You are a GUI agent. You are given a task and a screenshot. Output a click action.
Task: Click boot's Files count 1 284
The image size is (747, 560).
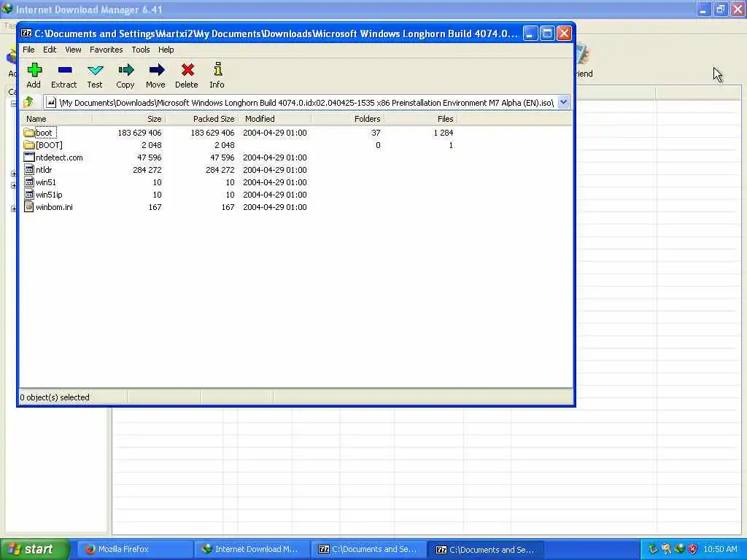pyautogui.click(x=443, y=133)
